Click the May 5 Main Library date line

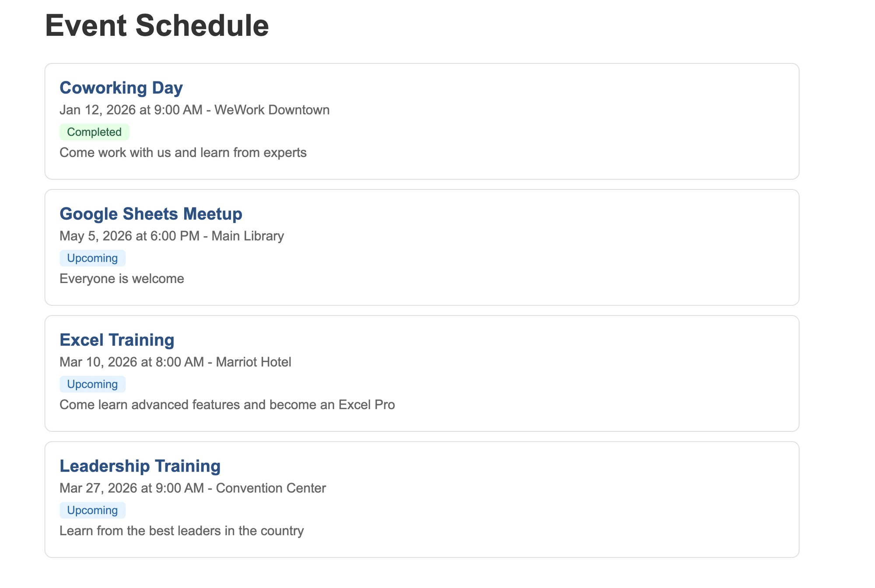(171, 236)
